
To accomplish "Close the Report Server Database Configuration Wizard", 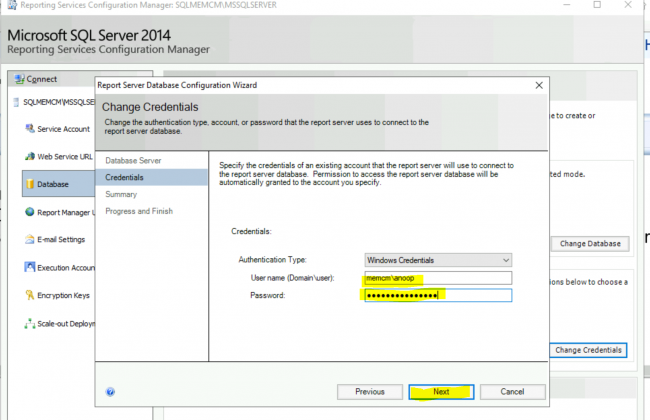I will pyautogui.click(x=539, y=85).
